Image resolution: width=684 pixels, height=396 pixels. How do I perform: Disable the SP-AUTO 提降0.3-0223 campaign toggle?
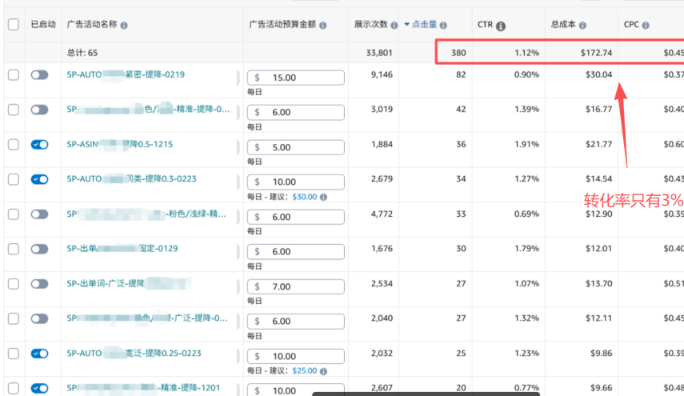pos(39,179)
